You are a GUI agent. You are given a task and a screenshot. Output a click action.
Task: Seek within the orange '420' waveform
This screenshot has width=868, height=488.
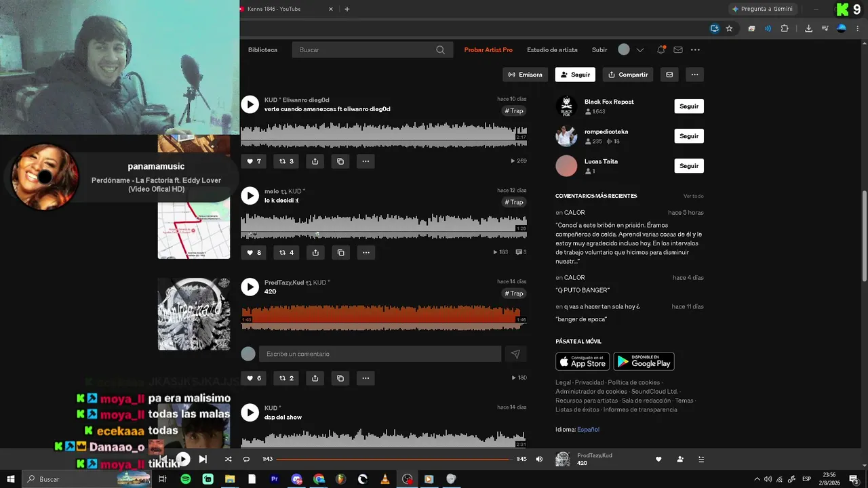384,318
